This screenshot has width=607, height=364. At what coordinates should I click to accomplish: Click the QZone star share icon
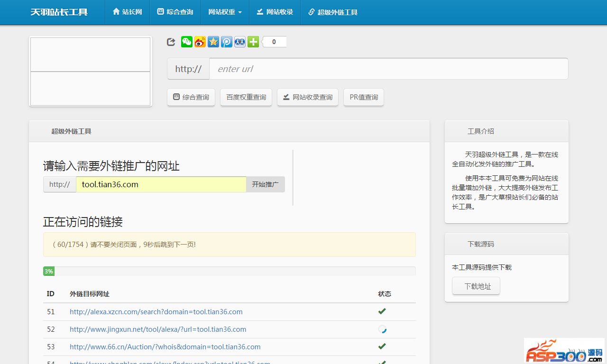(x=213, y=42)
